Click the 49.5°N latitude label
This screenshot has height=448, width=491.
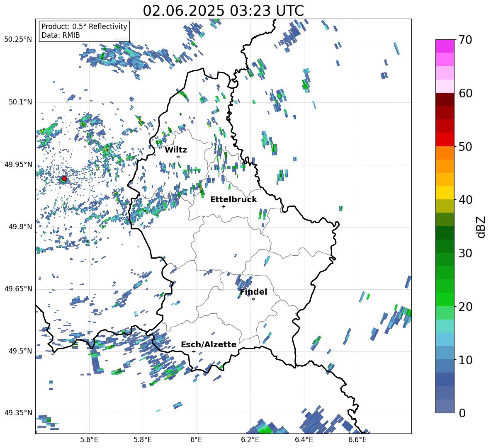point(20,351)
